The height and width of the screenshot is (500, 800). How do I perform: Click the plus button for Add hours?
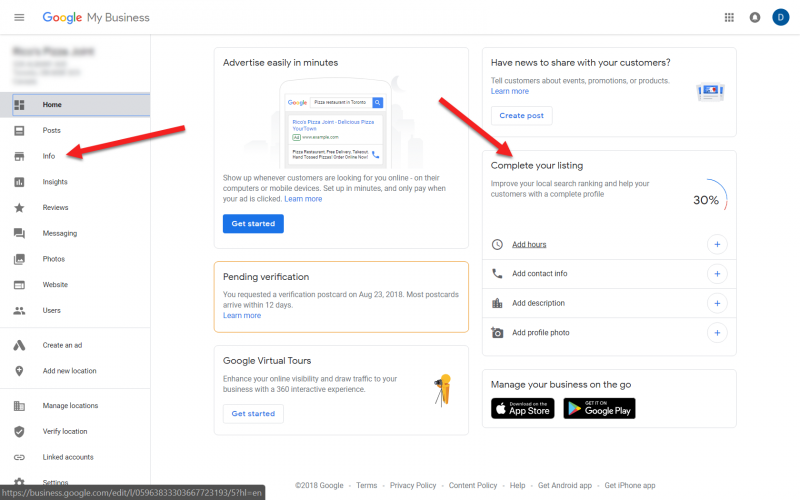717,244
